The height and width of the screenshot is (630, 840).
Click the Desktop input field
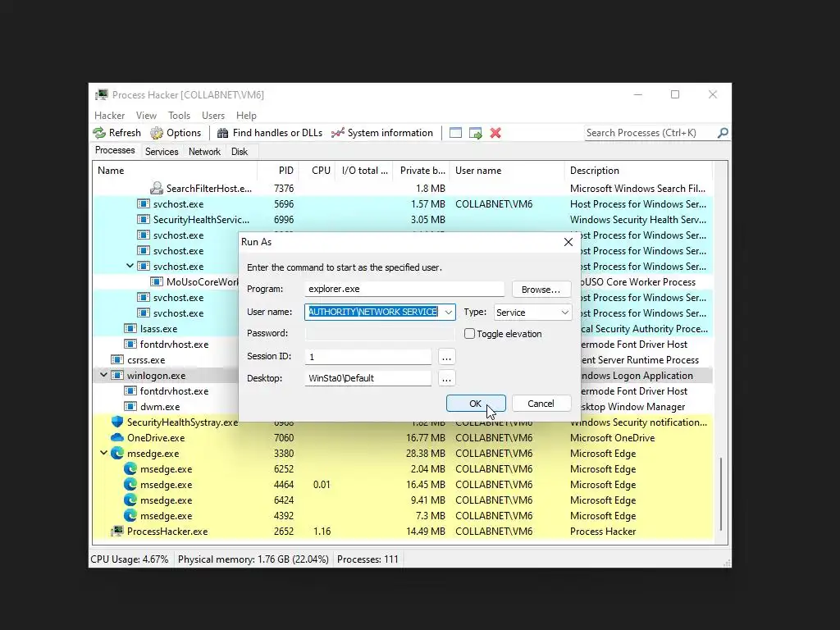pyautogui.click(x=368, y=378)
